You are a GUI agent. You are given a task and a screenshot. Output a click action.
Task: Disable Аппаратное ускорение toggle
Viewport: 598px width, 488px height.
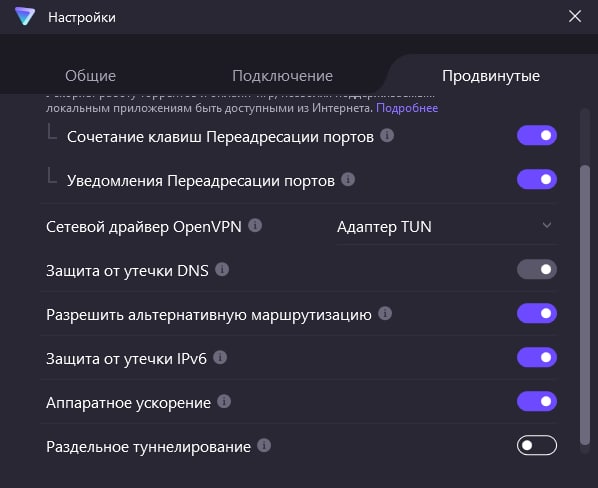(537, 401)
